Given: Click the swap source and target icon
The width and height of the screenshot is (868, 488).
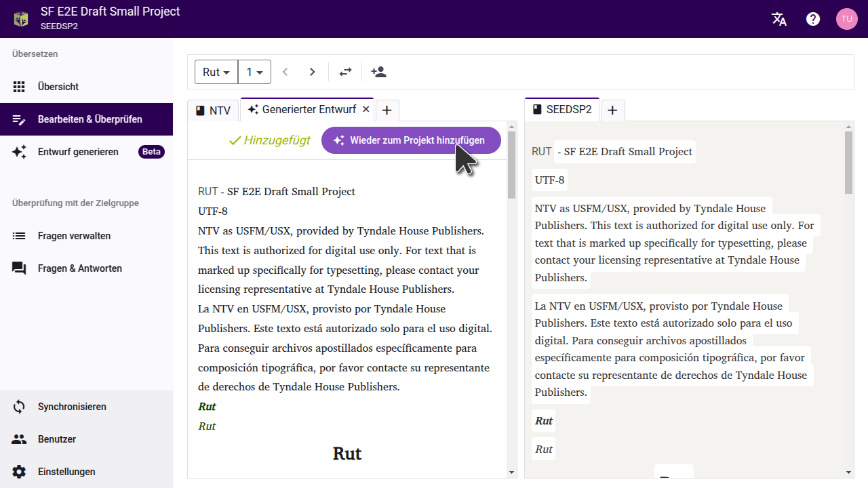Looking at the screenshot, I should (x=346, y=72).
